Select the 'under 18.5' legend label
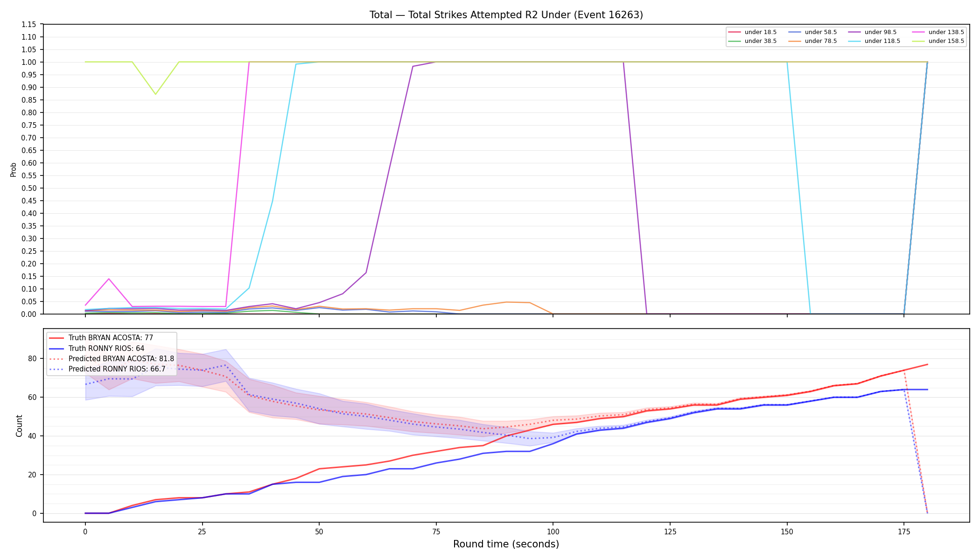980x560 pixels. point(761,32)
